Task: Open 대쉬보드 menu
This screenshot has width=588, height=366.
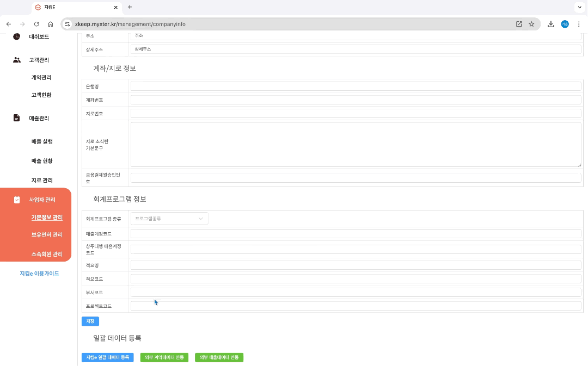Action: [39, 37]
